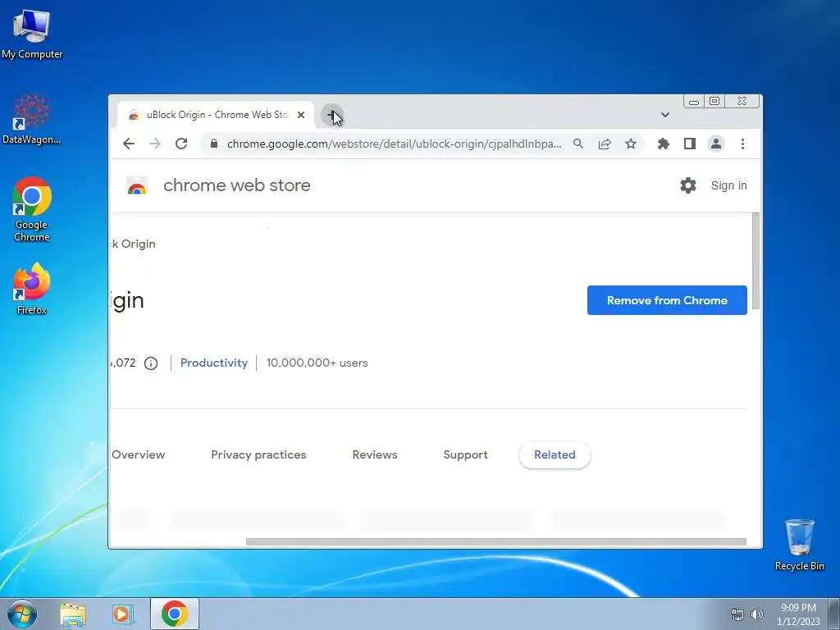Open My Computer desktop icon
The width and height of the screenshot is (840, 630).
32,34
